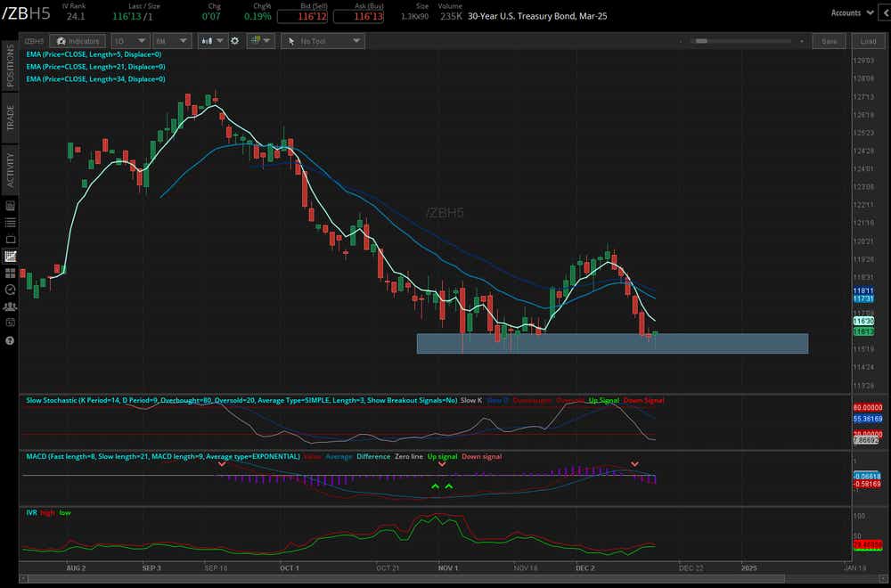Click the -0.59169 MACD value tag
This screenshot has width=891, height=588.
(867, 485)
